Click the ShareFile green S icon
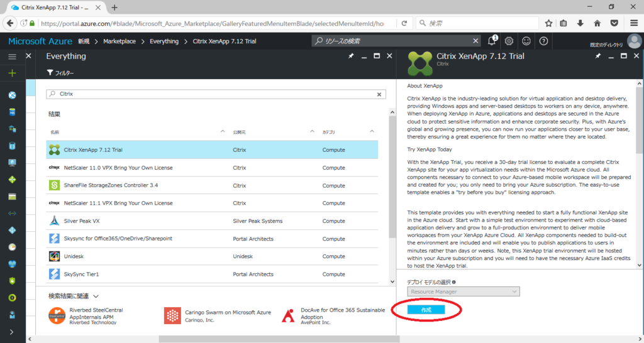Viewport: 644px width, 343px height. coord(54,185)
